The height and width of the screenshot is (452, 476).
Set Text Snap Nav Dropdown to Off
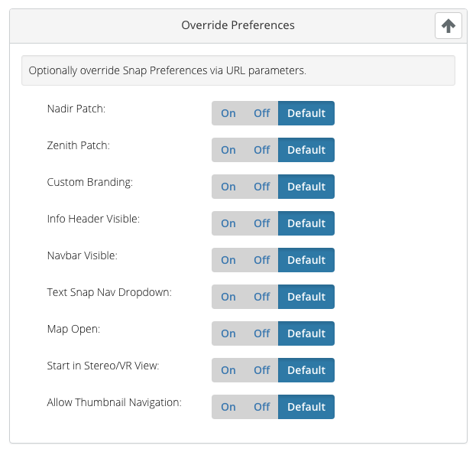[x=261, y=297]
